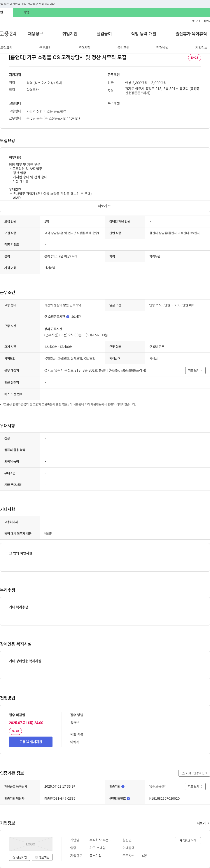Click the 열람차단 block button

pyautogui.click(x=42, y=857)
